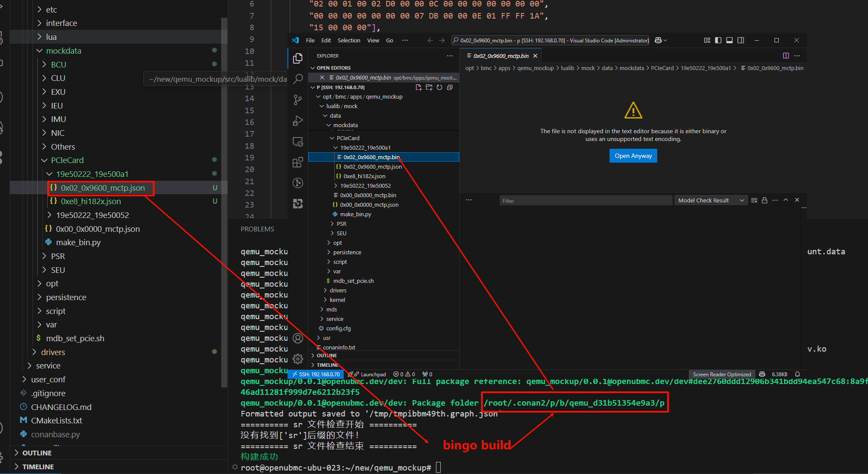Toggle bottom panel layout button

click(x=729, y=40)
